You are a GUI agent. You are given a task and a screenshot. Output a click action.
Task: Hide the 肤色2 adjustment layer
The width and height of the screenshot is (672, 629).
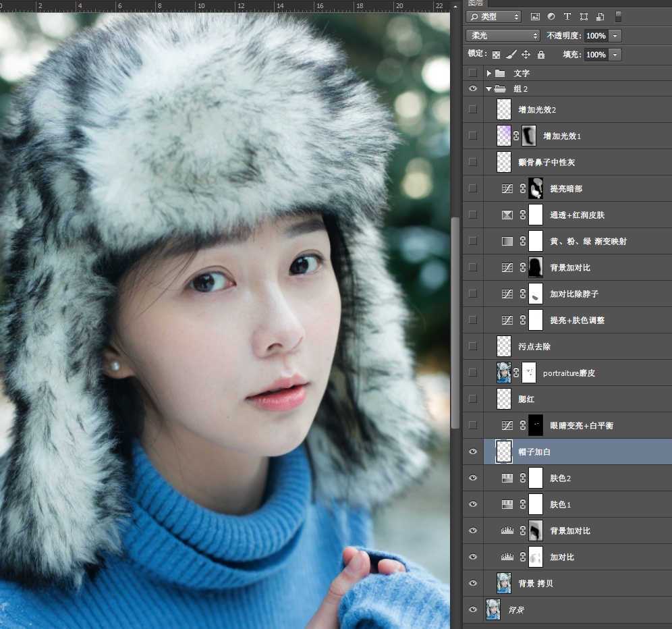(x=473, y=478)
